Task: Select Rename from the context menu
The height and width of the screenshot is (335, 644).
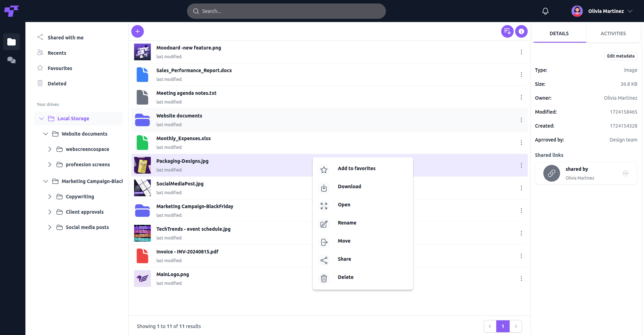Action: pos(347,223)
